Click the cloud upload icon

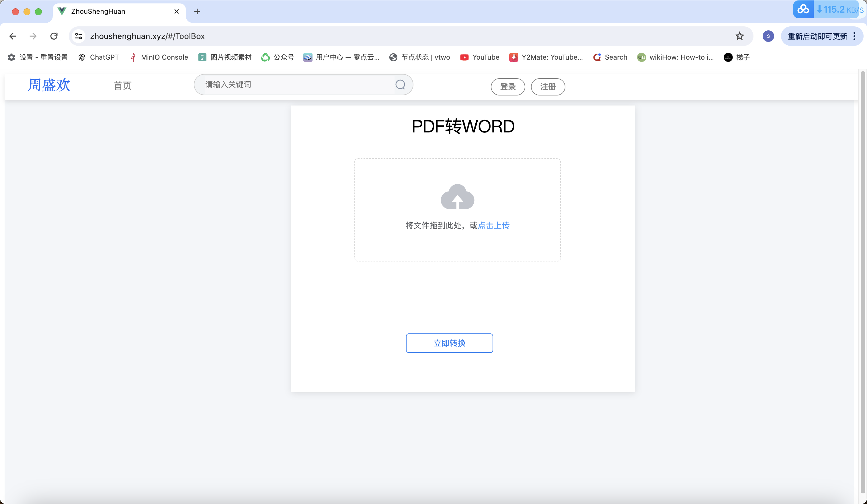457,197
